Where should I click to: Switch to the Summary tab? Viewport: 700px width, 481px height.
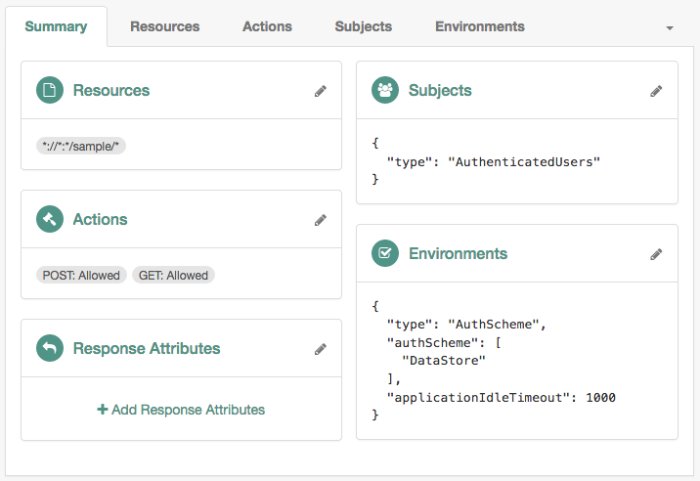pos(56,26)
